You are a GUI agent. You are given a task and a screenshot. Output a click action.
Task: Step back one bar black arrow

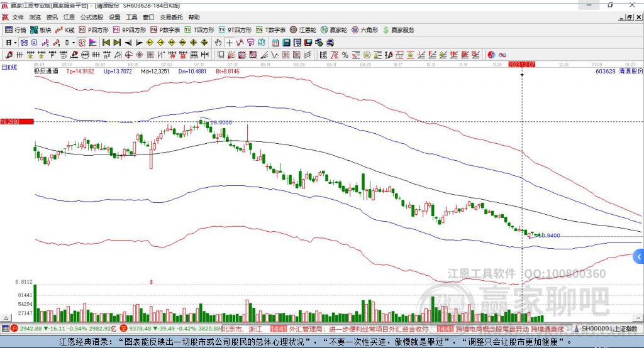(128, 43)
